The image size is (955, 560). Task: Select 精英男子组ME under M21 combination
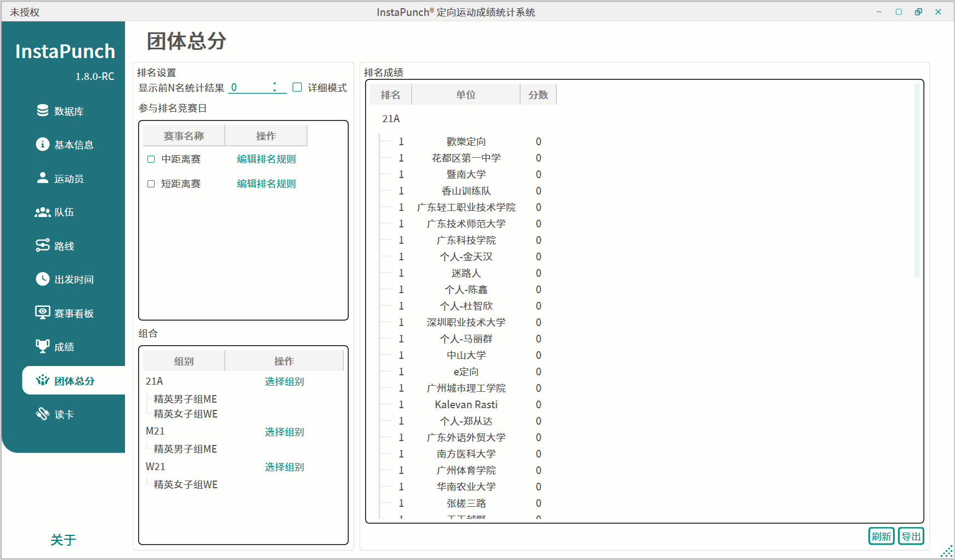point(185,449)
